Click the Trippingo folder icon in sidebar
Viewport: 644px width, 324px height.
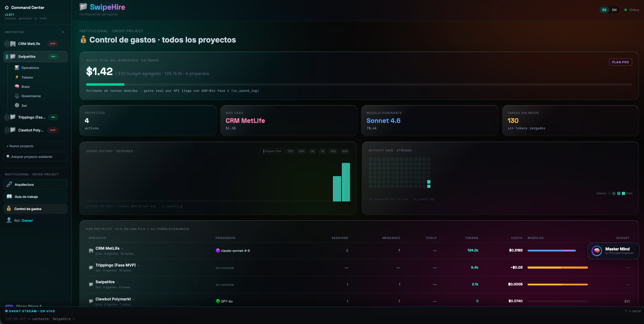pos(13,117)
